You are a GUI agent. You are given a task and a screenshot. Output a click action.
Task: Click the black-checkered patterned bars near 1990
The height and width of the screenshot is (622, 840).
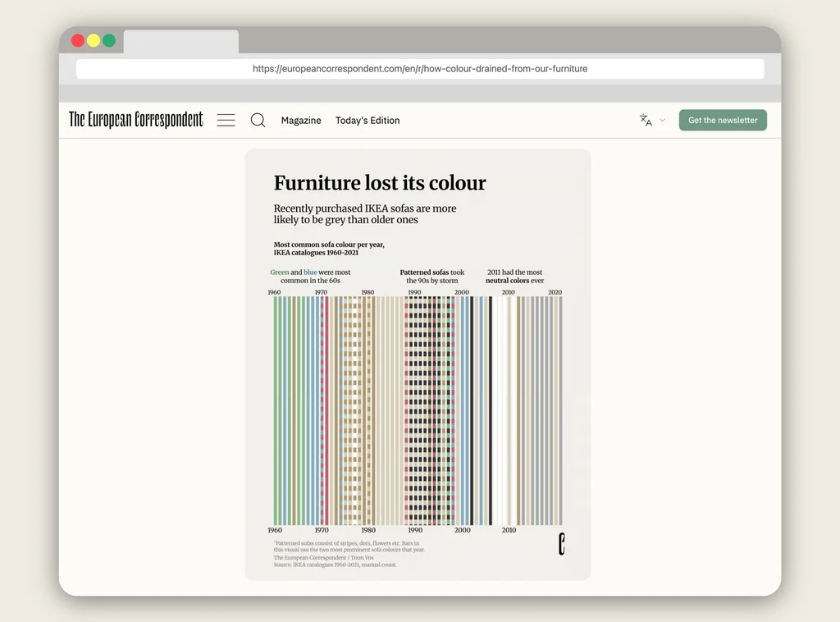click(x=421, y=410)
